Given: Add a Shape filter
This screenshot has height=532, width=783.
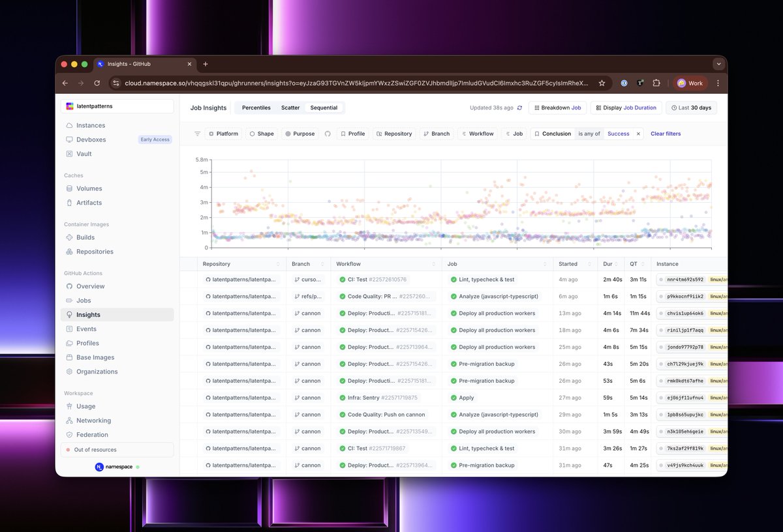Looking at the screenshot, I should [x=261, y=134].
